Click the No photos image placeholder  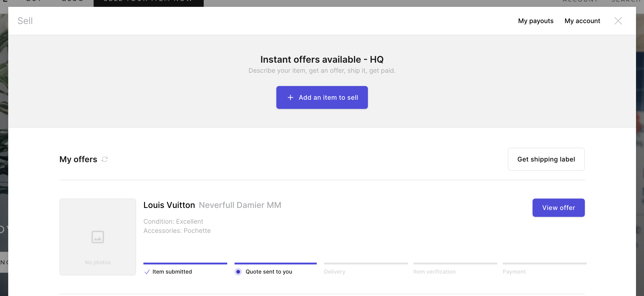point(98,237)
